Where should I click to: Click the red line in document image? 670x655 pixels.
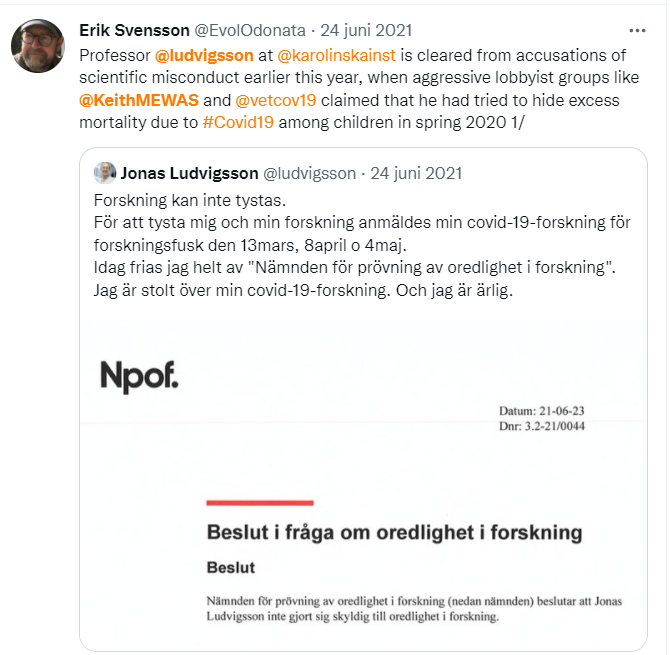coord(259,502)
